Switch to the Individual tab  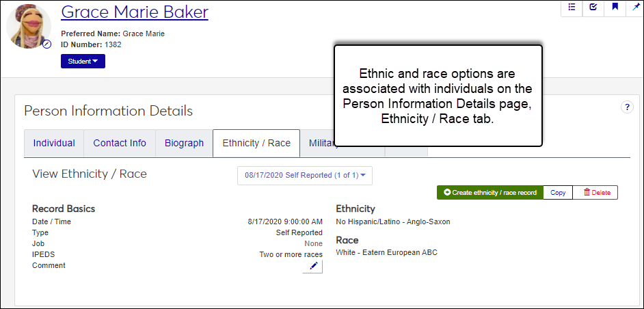pos(54,143)
